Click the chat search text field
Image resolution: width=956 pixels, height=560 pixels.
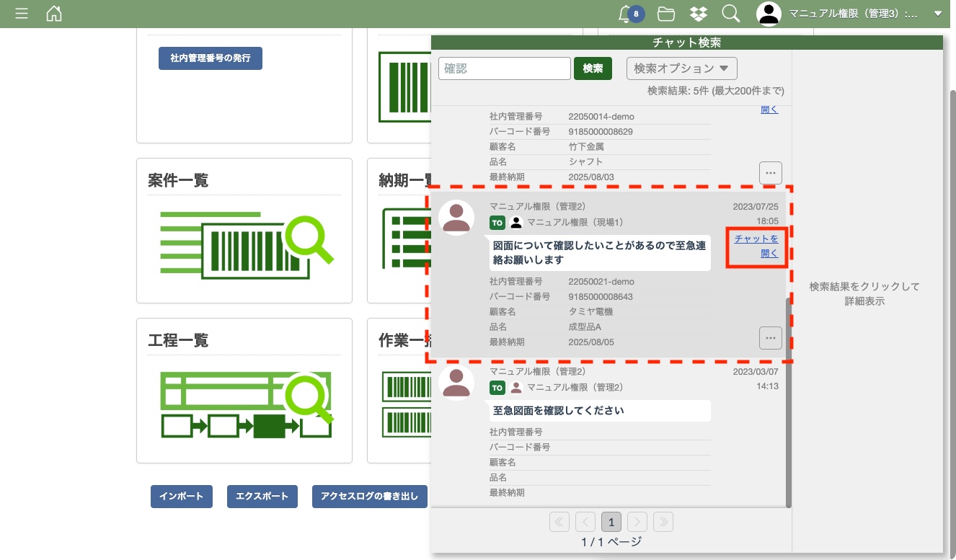pyautogui.click(x=505, y=68)
